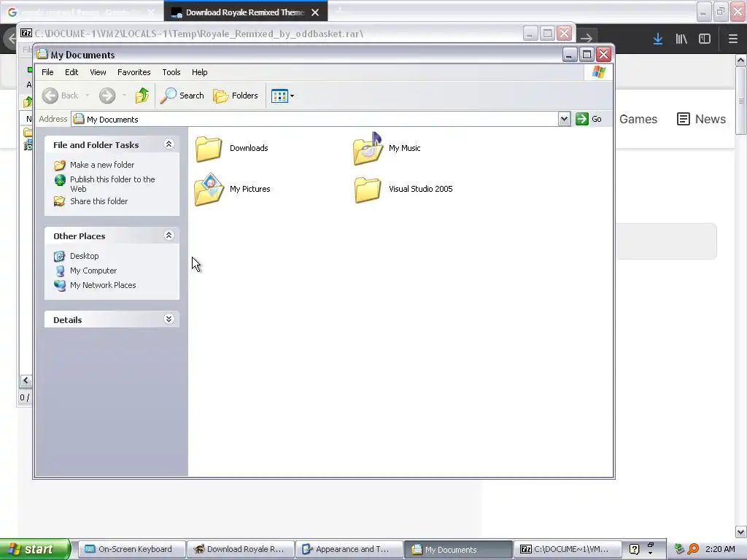Open the browser Library icon

(681, 39)
